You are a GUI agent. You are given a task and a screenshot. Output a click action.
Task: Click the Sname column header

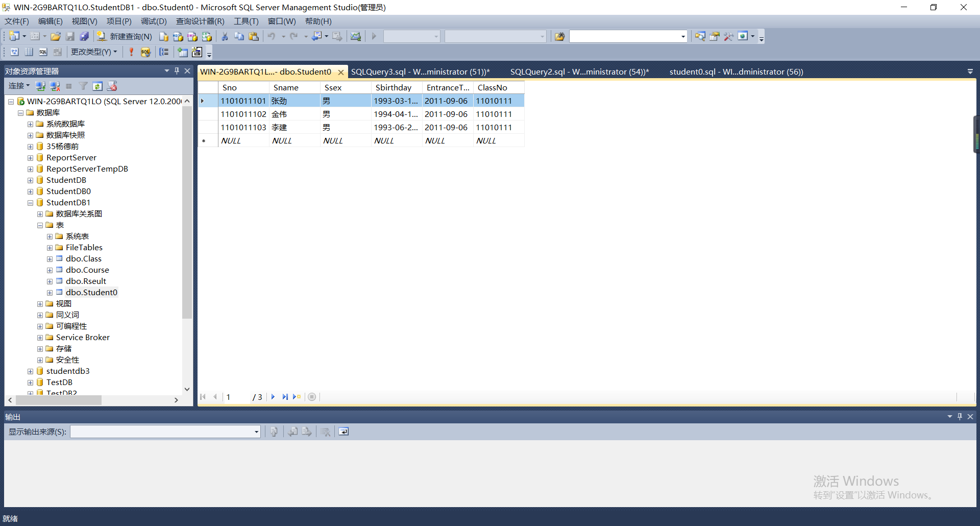tap(295, 87)
